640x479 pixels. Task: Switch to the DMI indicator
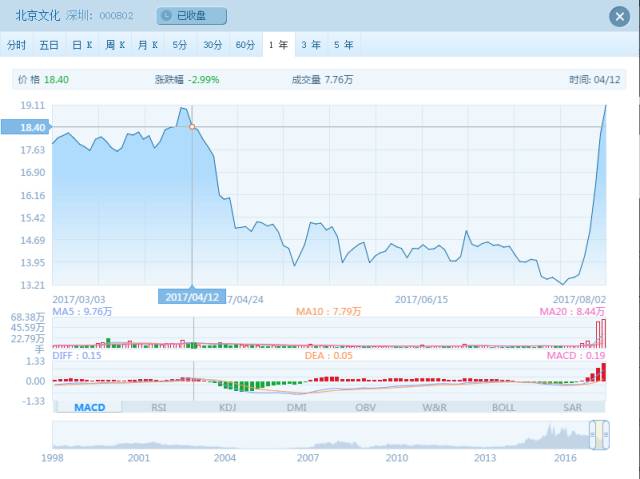coord(297,407)
